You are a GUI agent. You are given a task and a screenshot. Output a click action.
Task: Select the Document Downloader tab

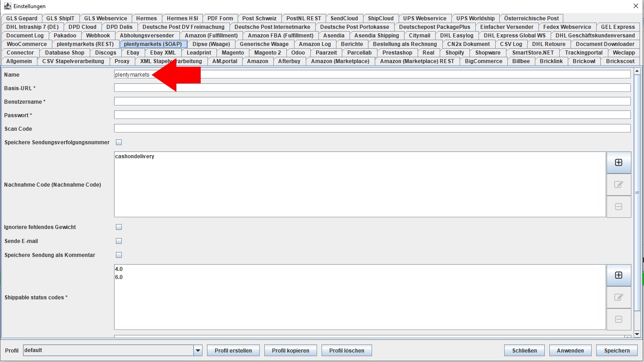click(x=605, y=44)
